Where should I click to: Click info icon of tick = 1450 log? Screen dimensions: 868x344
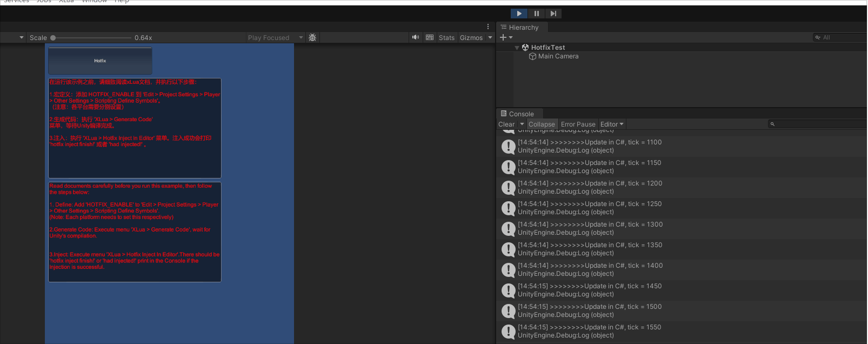(x=508, y=290)
